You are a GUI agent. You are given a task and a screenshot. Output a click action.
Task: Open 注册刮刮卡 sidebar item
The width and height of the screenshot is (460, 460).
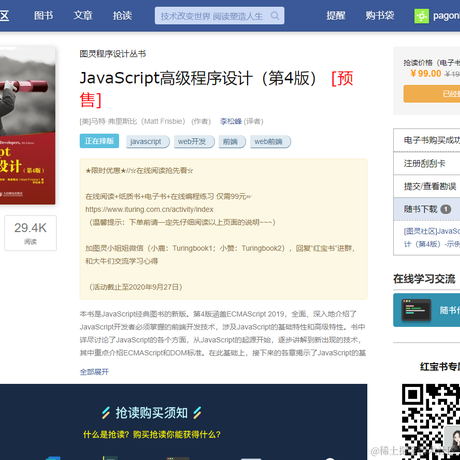pos(427,163)
